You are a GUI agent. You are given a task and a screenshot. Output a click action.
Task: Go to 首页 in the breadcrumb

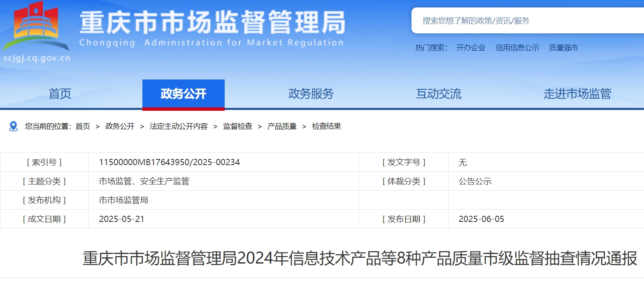tap(83, 126)
